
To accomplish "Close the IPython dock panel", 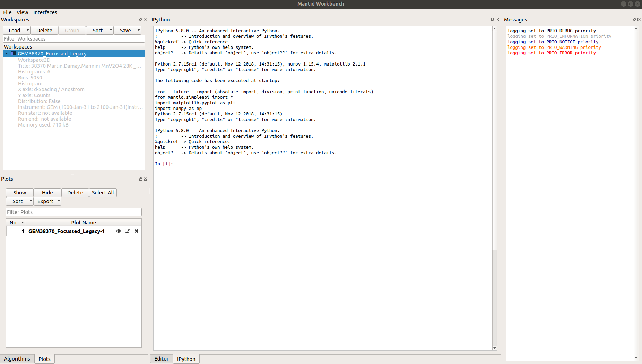I will [x=498, y=20].
